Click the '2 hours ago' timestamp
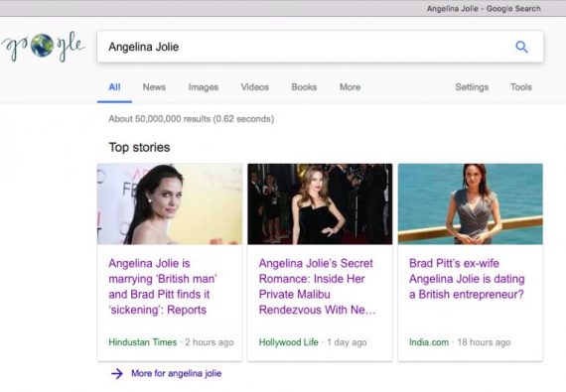Image resolution: width=566 pixels, height=392 pixels. [210, 342]
